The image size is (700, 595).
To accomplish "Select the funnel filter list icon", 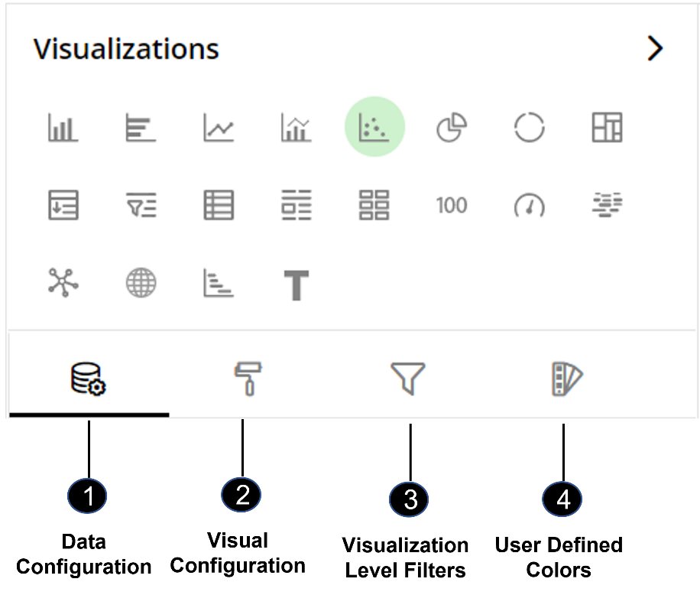I will tap(141, 206).
